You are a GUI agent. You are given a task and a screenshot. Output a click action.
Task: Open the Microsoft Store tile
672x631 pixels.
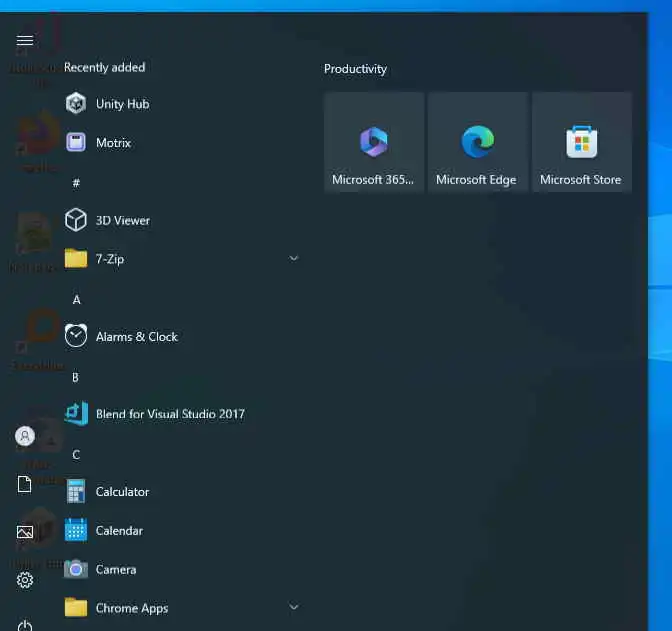(582, 142)
